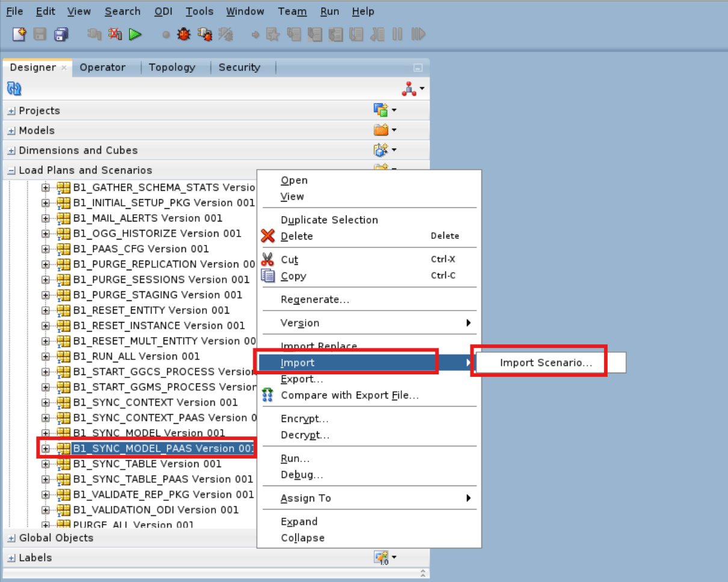Click the Refresh icon under Designer tab
The width and height of the screenshot is (728, 582).
[14, 89]
